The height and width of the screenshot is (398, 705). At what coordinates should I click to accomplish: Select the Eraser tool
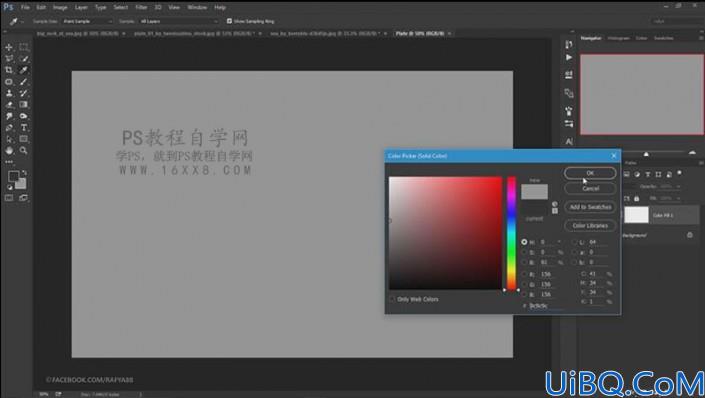[9, 104]
